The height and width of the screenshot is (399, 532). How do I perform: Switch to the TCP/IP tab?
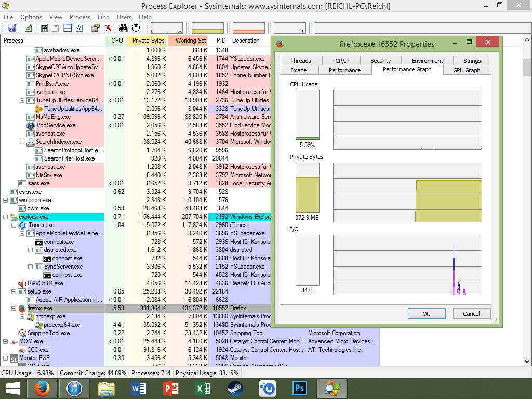point(341,60)
